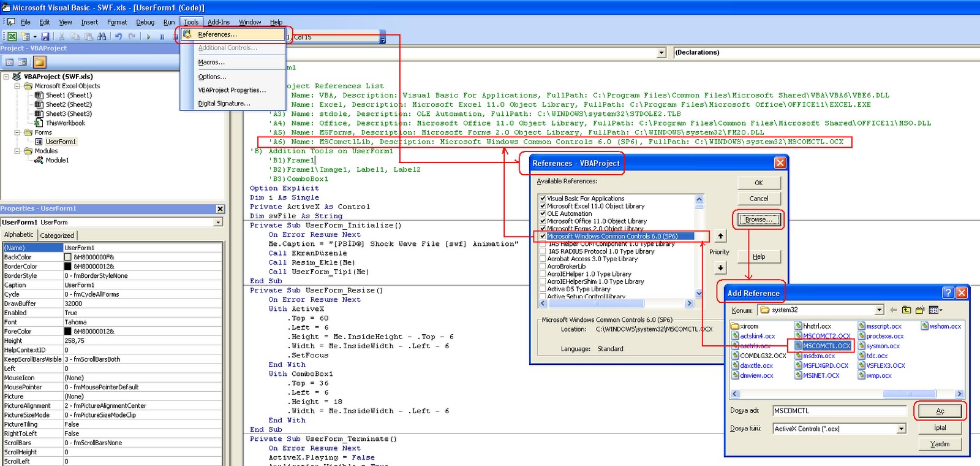Screen dimensions: 980x466
Task: Click OK in the References dialog
Action: pos(758,183)
